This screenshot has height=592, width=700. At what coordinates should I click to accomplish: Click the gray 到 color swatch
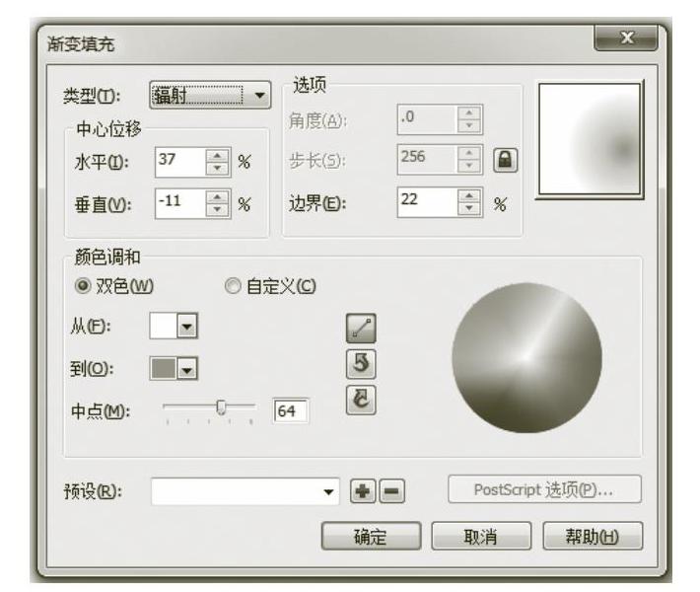point(164,369)
